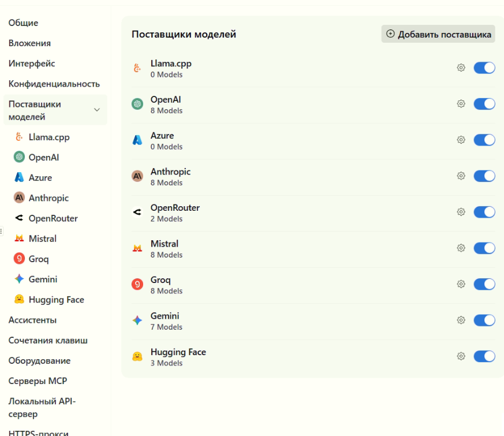Switch off the Gemini provider
The height and width of the screenshot is (436, 504).
click(x=484, y=319)
